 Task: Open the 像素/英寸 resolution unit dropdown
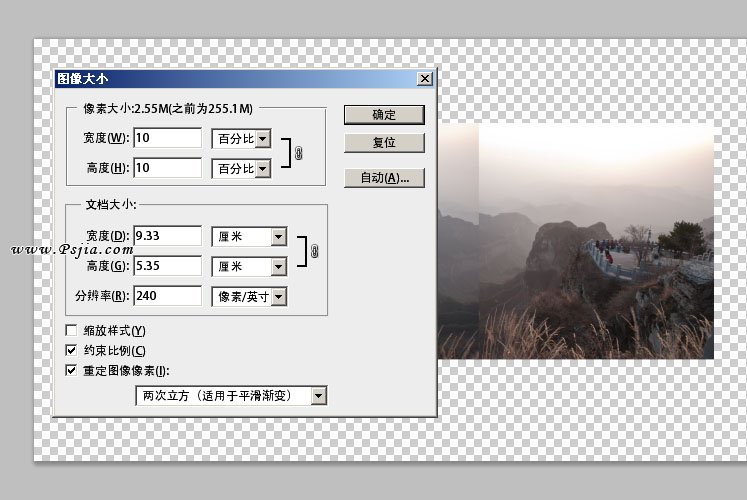coord(249,297)
